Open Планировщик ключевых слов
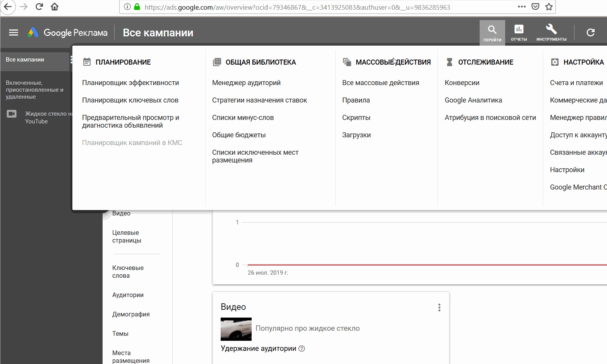The height and width of the screenshot is (364, 607). (x=130, y=100)
